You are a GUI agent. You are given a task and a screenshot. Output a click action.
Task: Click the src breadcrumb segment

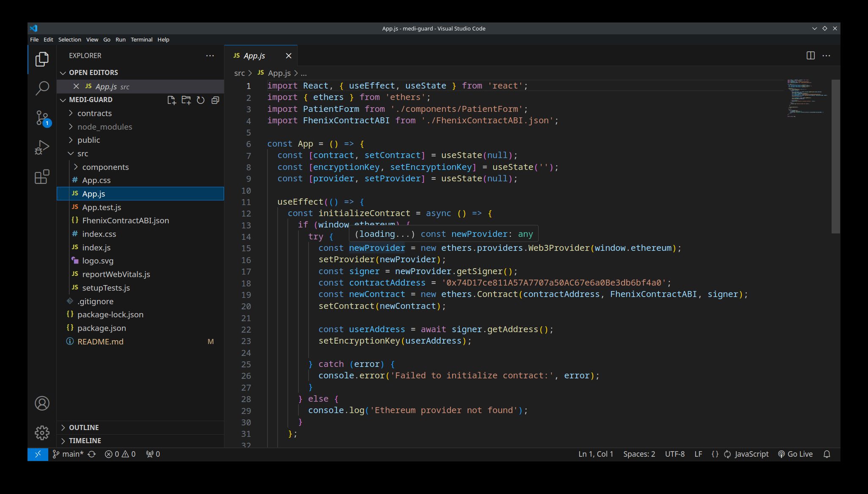[x=239, y=73]
